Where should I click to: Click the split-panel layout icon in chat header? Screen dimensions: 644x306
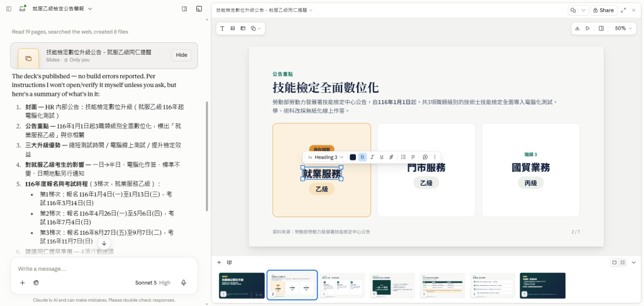[x=184, y=9]
